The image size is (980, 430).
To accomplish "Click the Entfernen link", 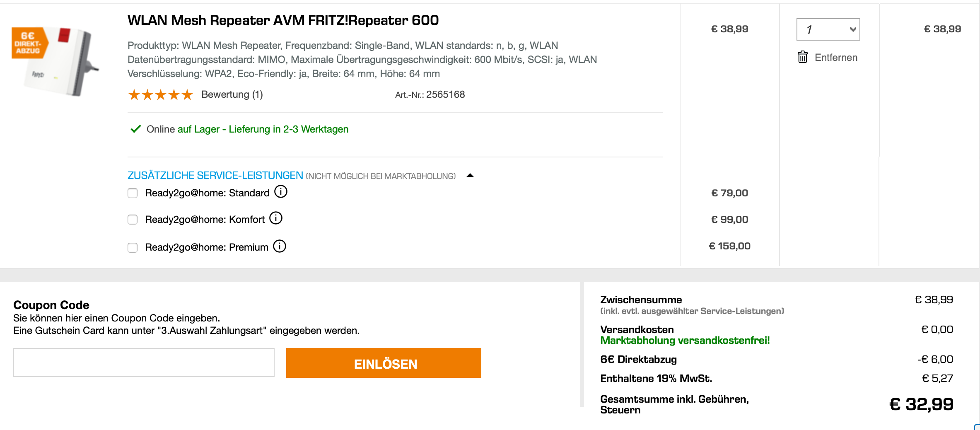I will pyautogui.click(x=836, y=58).
